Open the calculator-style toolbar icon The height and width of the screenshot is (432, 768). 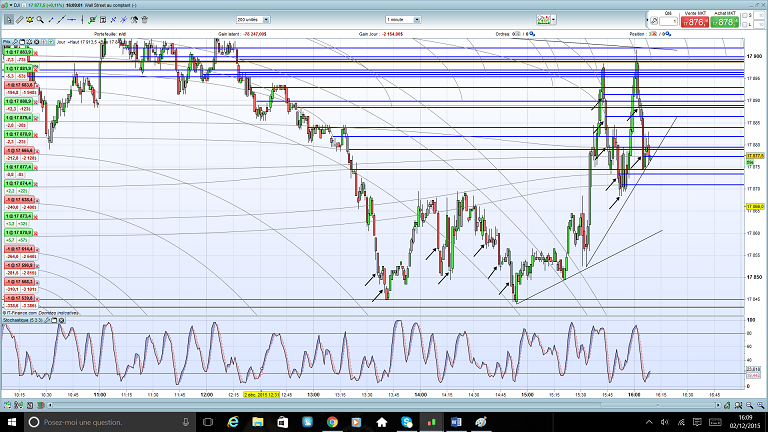[x=103, y=20]
